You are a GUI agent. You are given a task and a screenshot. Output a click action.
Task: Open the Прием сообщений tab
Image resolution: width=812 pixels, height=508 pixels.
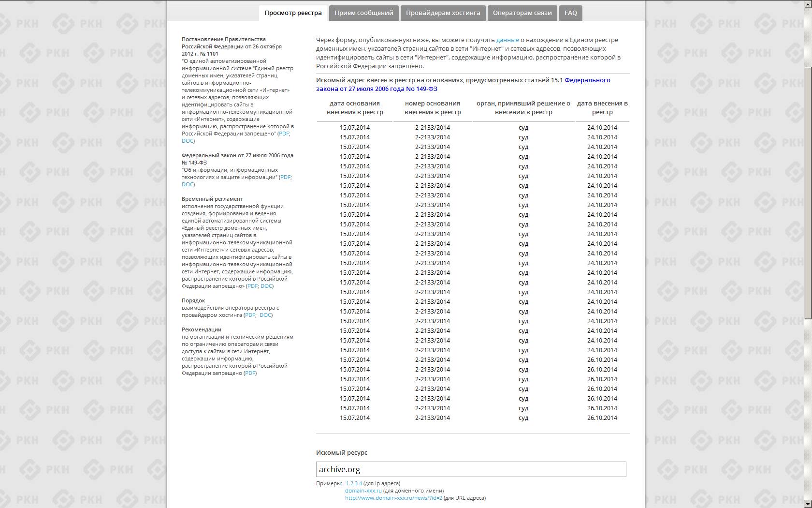(x=363, y=13)
